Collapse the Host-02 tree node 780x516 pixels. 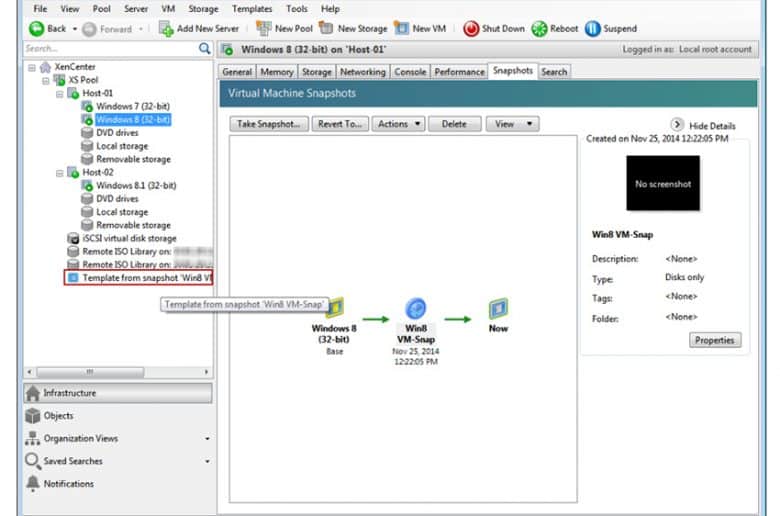tap(60, 173)
